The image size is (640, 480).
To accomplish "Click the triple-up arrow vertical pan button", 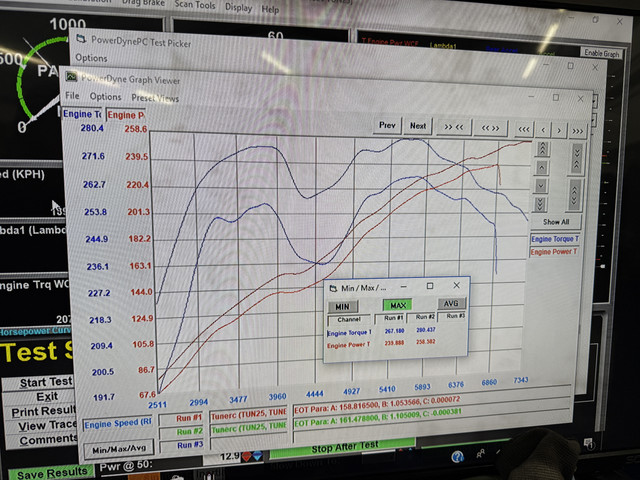I will point(542,149).
